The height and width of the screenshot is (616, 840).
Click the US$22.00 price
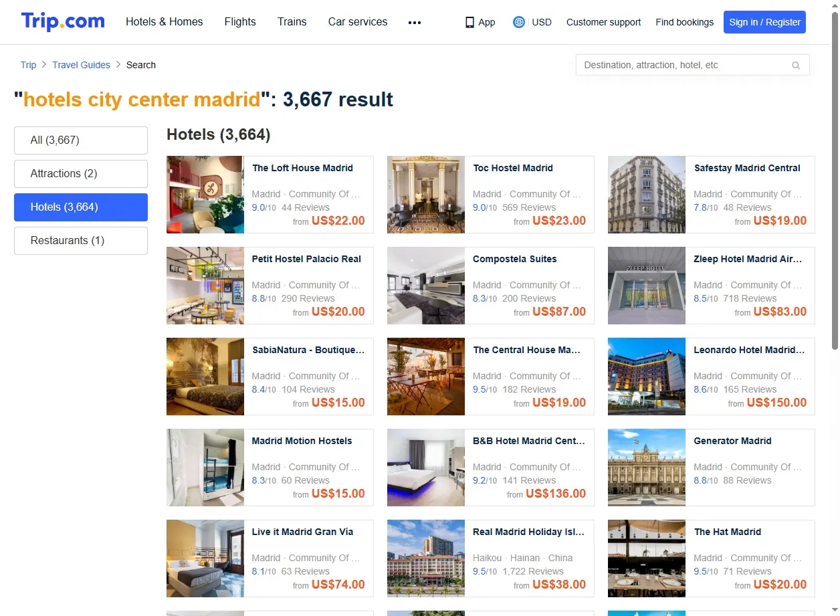coord(338,221)
